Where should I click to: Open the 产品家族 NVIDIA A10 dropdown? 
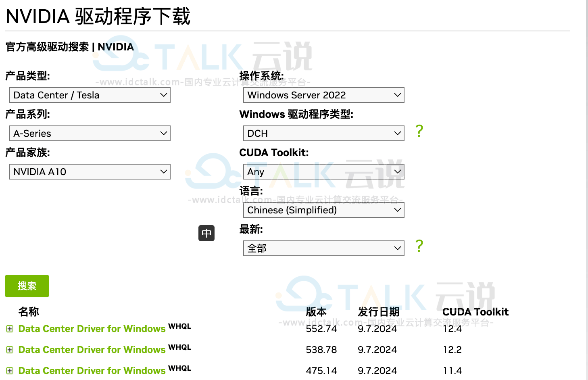coord(90,172)
